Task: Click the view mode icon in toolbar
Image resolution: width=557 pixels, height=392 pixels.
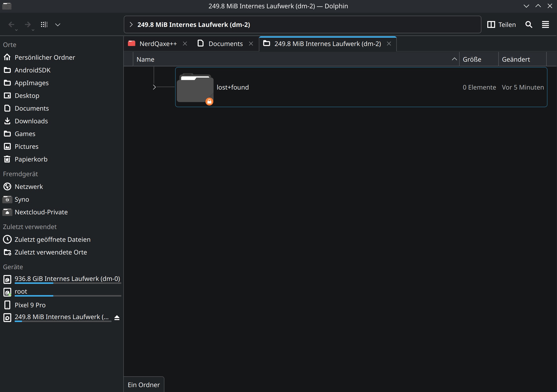Action: pyautogui.click(x=44, y=24)
